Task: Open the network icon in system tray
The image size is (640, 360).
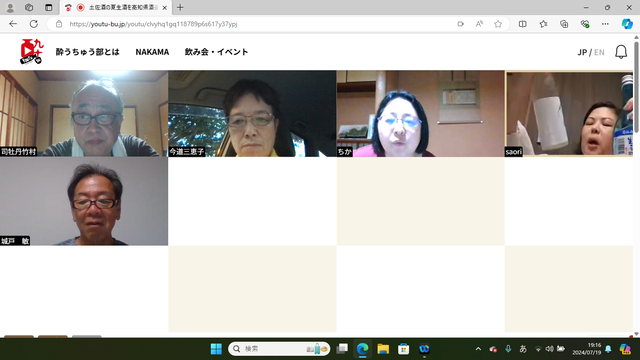Action: tap(538, 349)
